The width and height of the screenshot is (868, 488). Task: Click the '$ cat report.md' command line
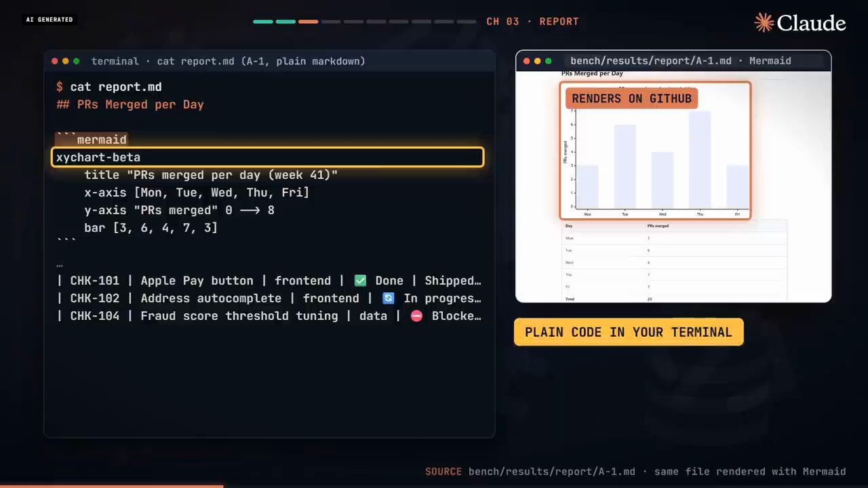[109, 87]
